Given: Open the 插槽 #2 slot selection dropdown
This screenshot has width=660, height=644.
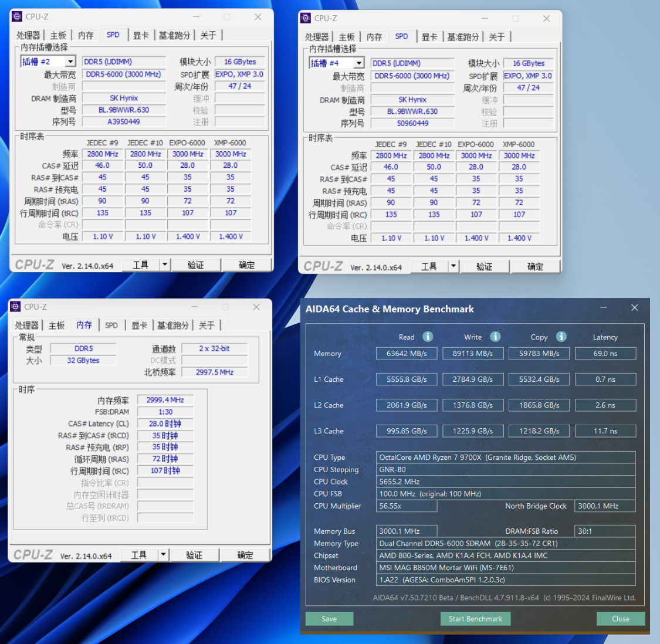Looking at the screenshot, I should click(70, 62).
